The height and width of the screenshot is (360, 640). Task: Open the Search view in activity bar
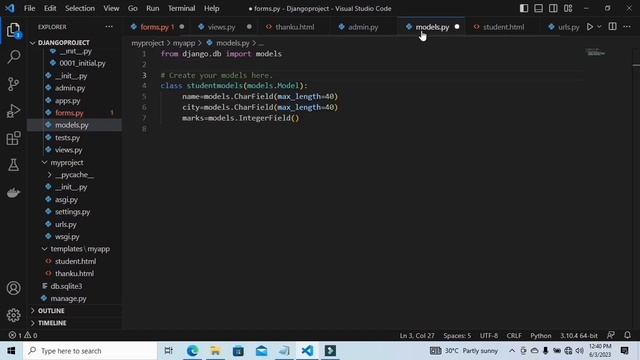tap(13, 57)
